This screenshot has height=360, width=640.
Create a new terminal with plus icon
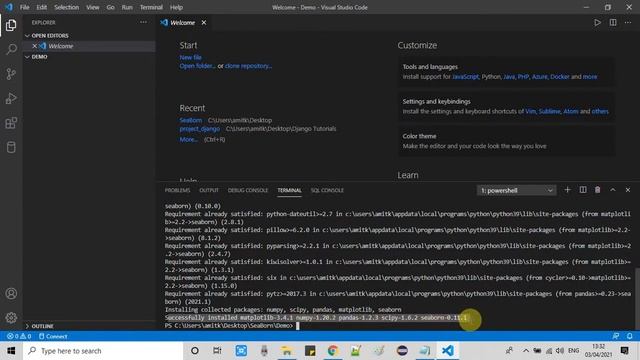pyautogui.click(x=567, y=190)
